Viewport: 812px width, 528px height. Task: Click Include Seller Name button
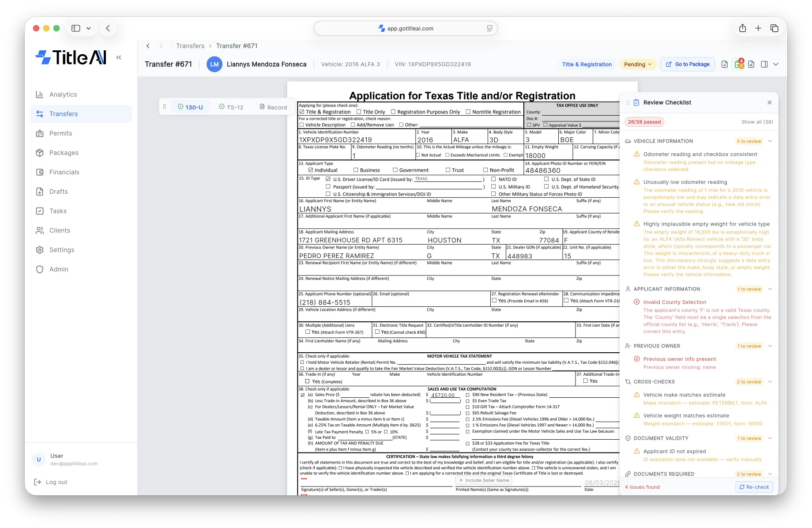[484, 480]
